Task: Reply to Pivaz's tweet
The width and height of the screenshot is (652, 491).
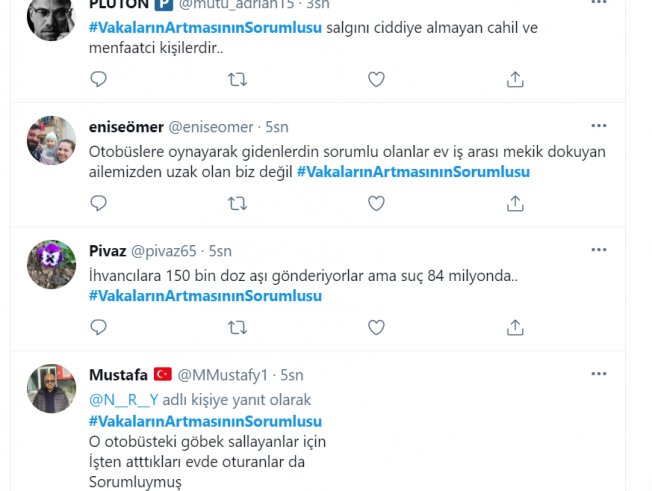Action: click(98, 327)
